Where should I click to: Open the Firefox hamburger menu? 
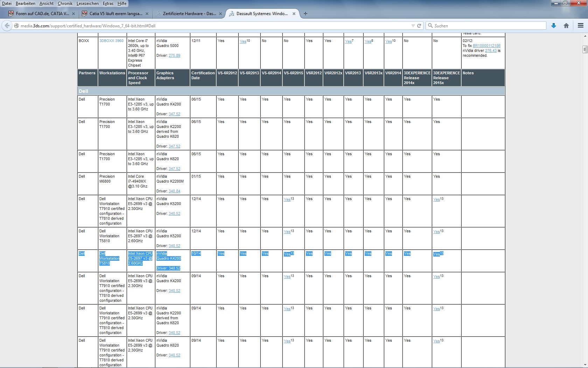click(581, 26)
